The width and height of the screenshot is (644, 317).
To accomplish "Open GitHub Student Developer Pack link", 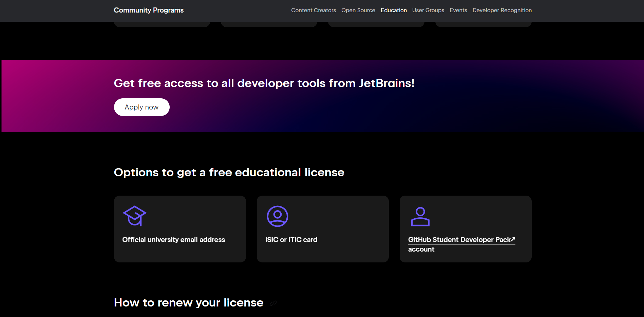I will (461, 240).
